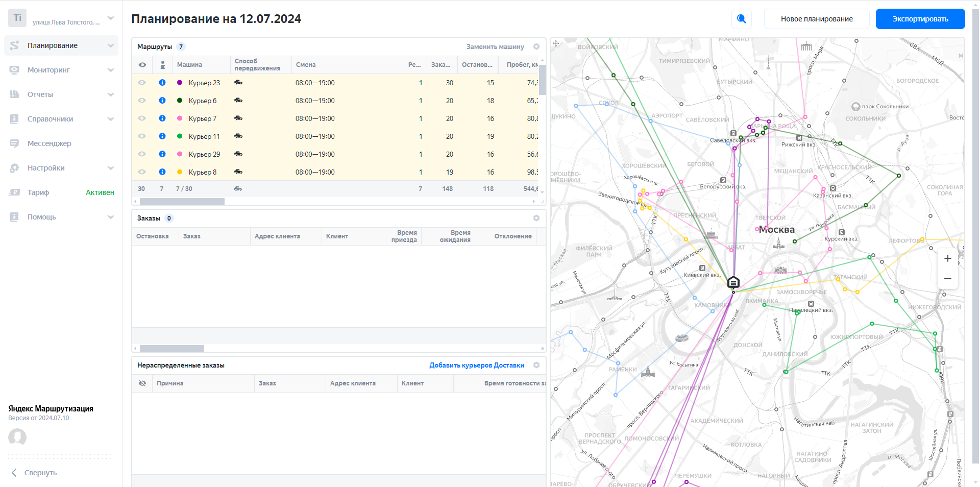Toggle visibility eye for Курьер 29

[x=142, y=154]
